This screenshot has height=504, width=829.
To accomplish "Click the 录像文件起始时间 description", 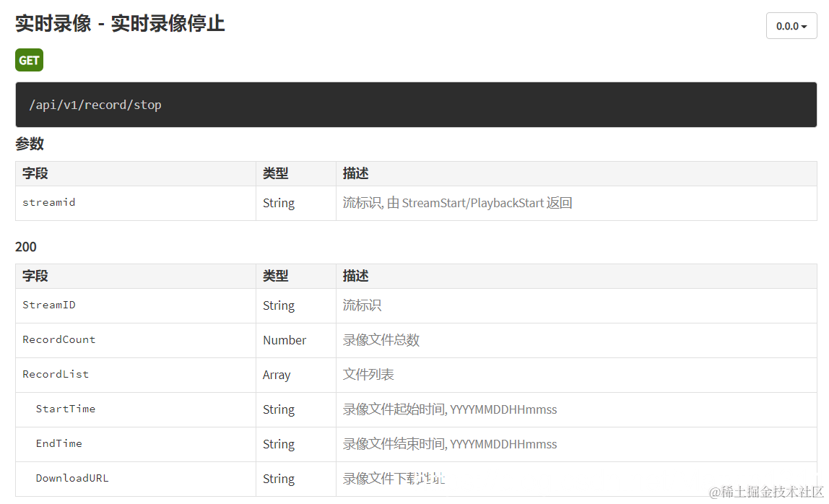I will pyautogui.click(x=450, y=410).
